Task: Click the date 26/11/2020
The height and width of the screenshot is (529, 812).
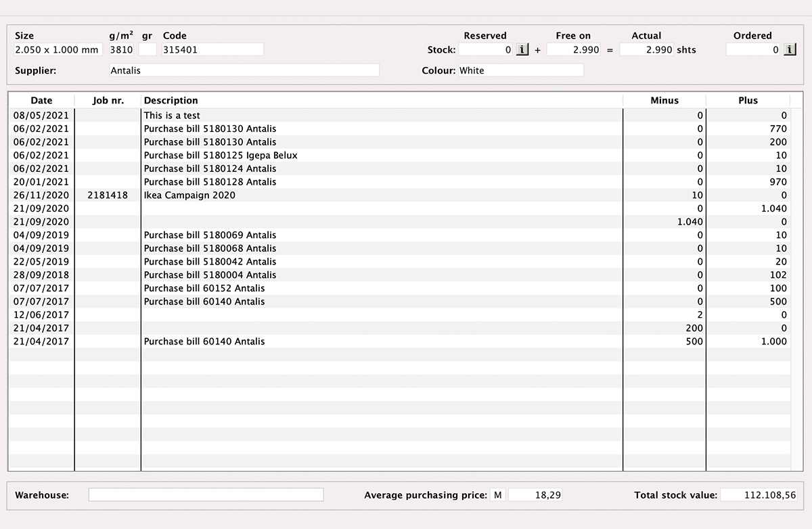Action: pyautogui.click(x=41, y=195)
